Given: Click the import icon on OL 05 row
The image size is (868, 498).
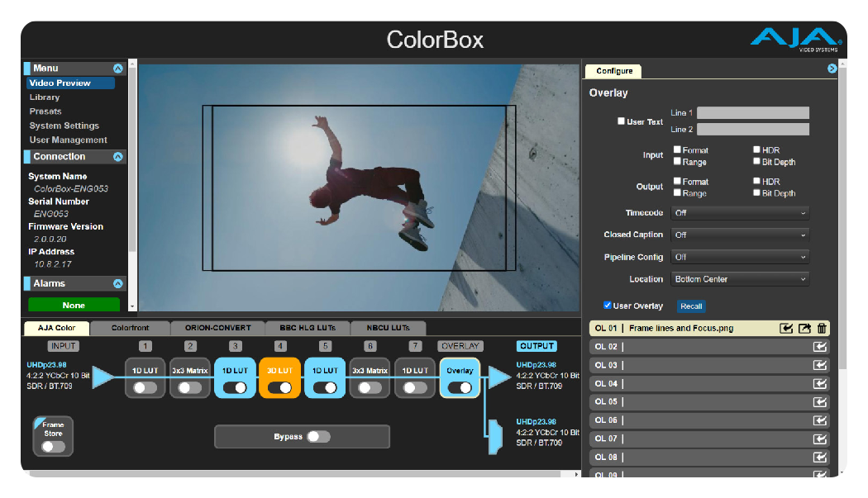Looking at the screenshot, I should [x=820, y=401].
